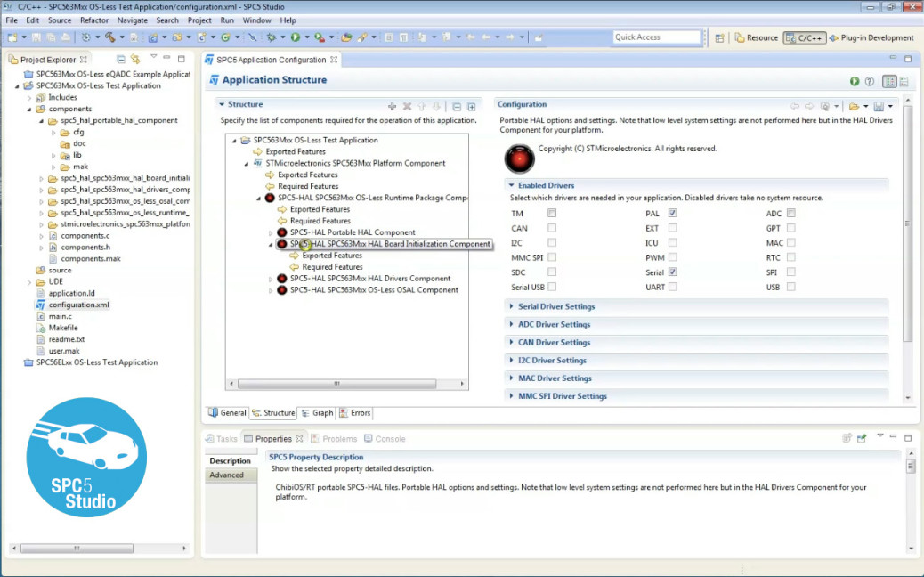The width and height of the screenshot is (924, 577).
Task: Enable the SPI driver checkbox
Action: (x=790, y=272)
